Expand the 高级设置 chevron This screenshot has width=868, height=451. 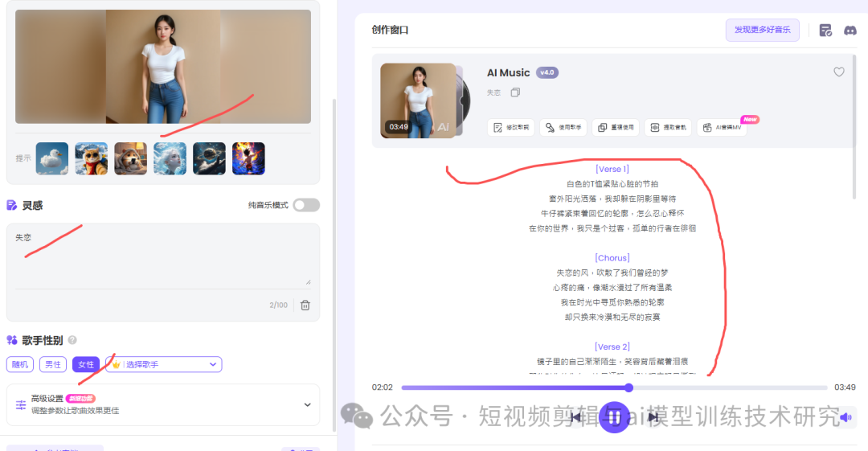pos(307,405)
